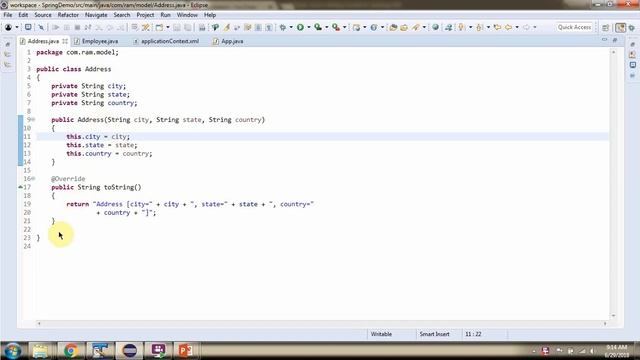This screenshot has width=640, height=360.
Task: Click the green Run button icon
Action: click(300, 27)
